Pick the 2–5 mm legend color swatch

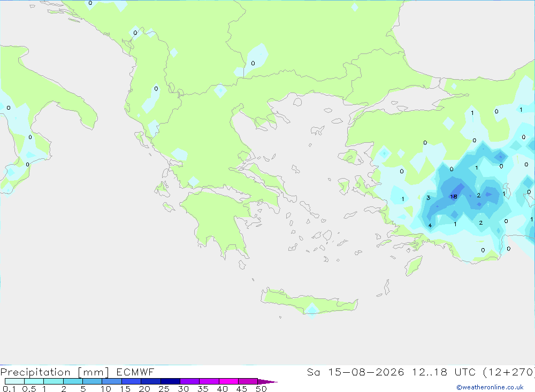(x=73, y=381)
